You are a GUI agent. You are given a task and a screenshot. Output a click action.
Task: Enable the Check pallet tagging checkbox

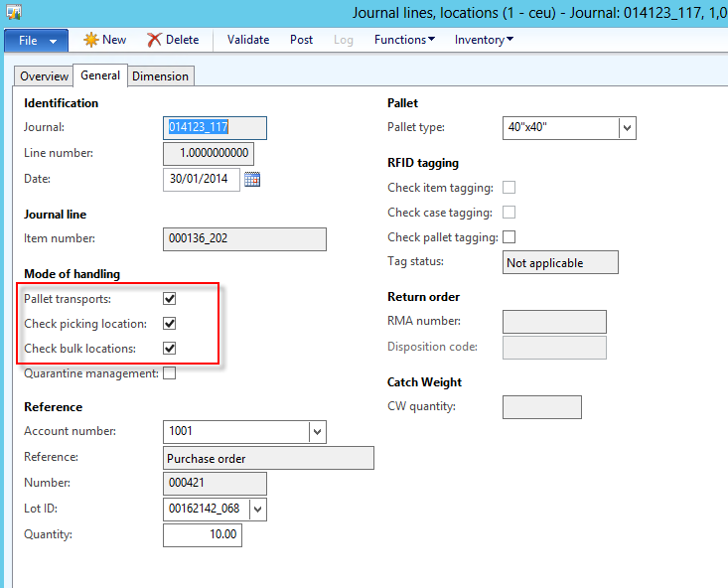pyautogui.click(x=510, y=237)
